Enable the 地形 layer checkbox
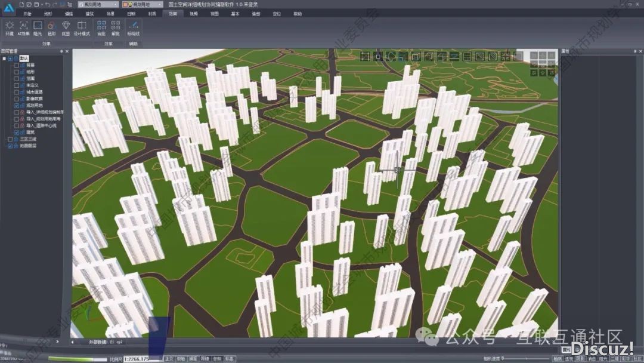Viewport: 644px width, 363px height. click(x=17, y=72)
